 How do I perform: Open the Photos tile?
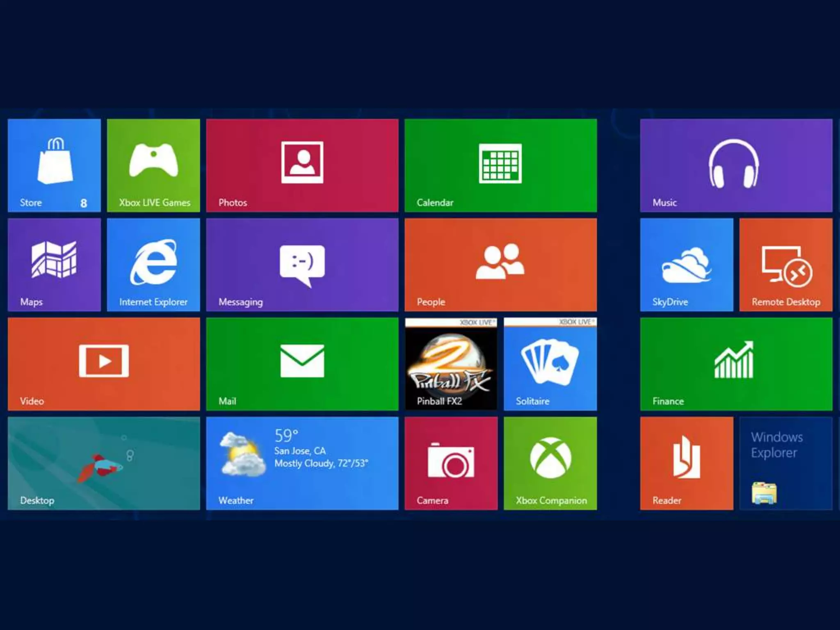(x=302, y=165)
